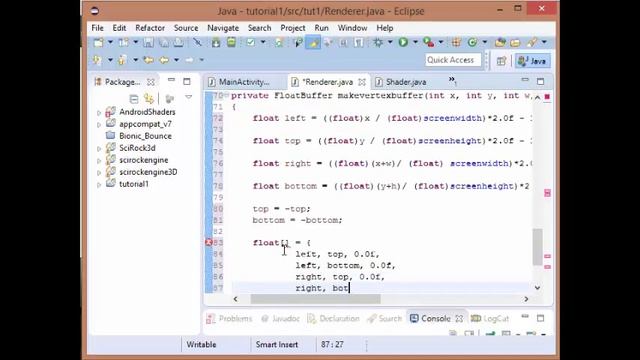Close the Renderer.java editor tab
This screenshot has height=360, width=640.
362,82
